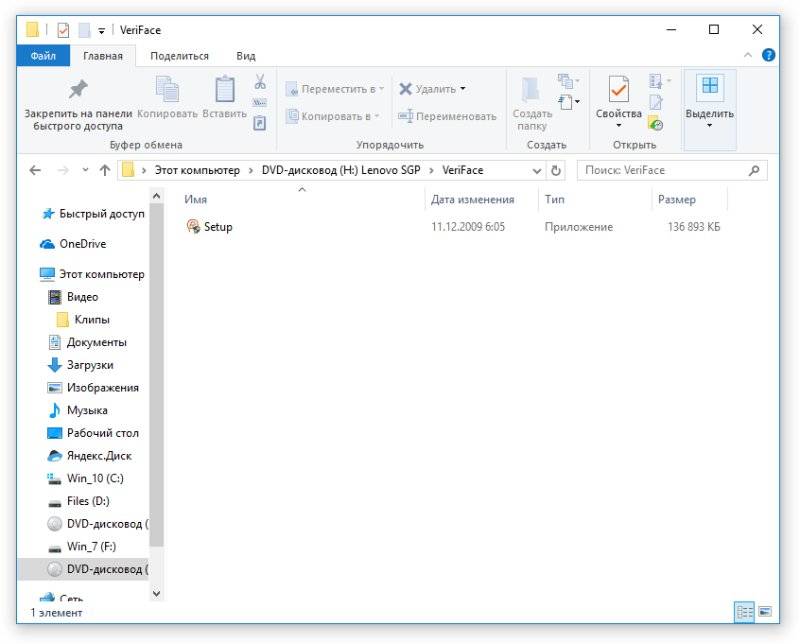Open Рабочий стол in the sidebar
This screenshot has width=800, height=644.
coord(93,433)
